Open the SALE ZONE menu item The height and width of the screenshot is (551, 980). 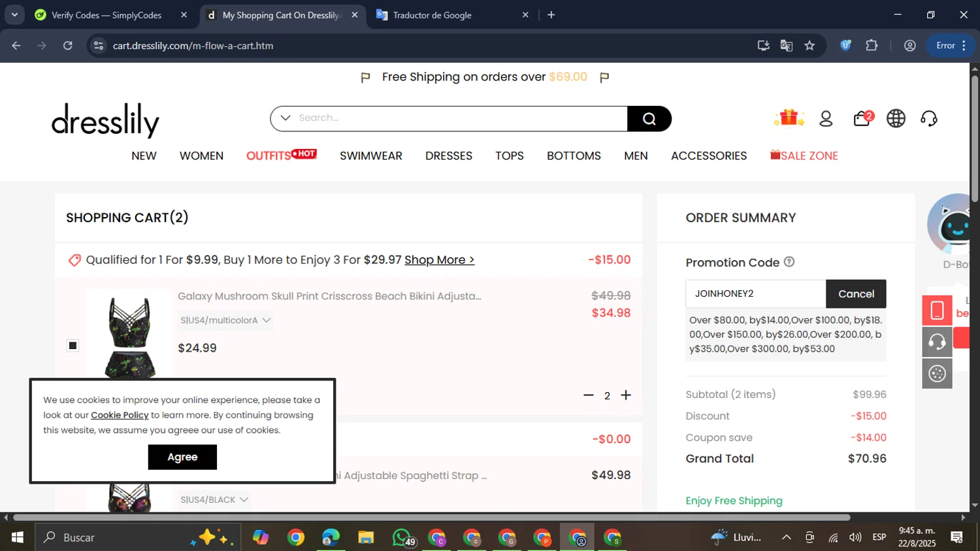tap(804, 156)
